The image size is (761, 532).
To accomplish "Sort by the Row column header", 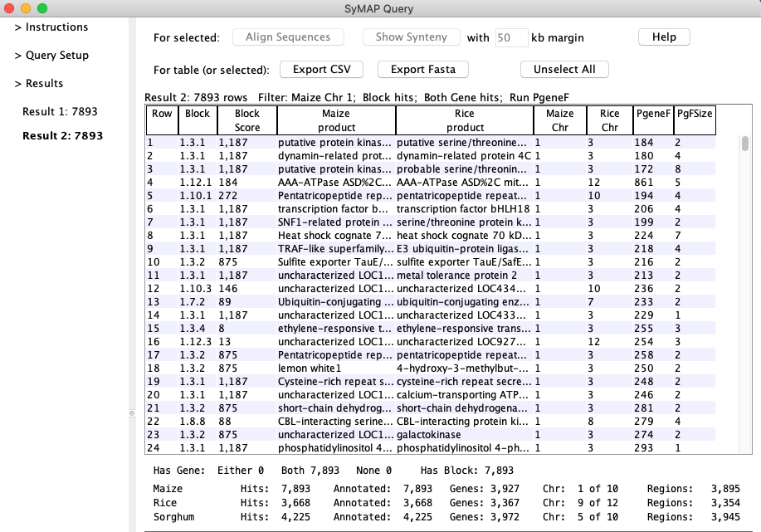I will coord(162,120).
